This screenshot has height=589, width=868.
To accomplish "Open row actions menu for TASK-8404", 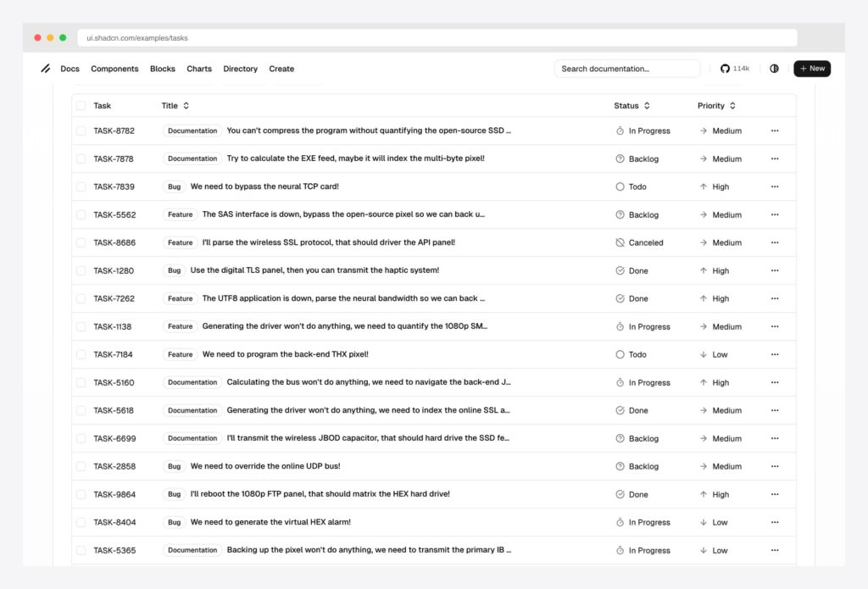I will pos(775,522).
